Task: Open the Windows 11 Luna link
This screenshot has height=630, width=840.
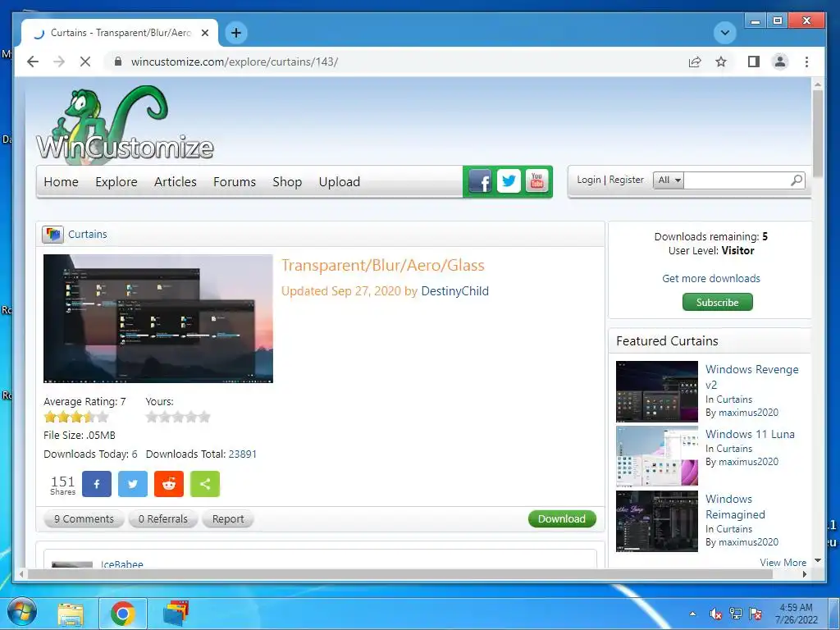Action: point(750,434)
